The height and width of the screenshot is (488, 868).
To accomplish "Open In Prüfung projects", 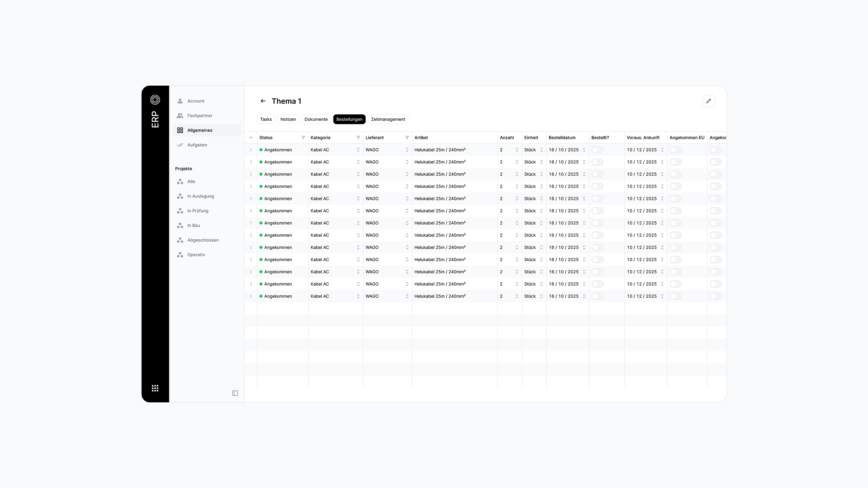I will pos(197,211).
